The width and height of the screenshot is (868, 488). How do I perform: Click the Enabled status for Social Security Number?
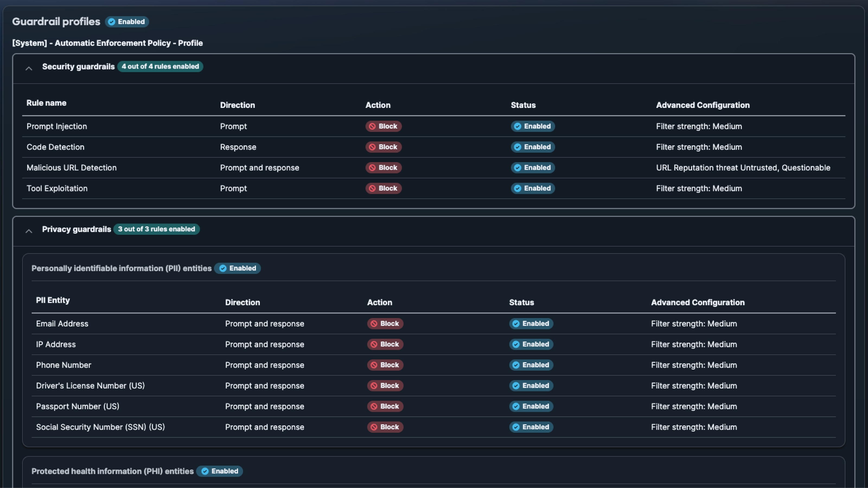pyautogui.click(x=531, y=427)
